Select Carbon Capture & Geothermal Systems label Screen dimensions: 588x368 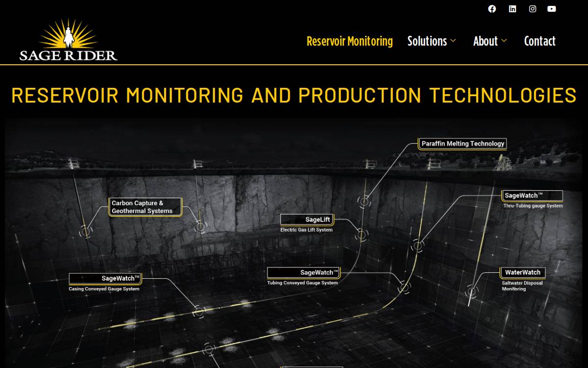tap(145, 207)
